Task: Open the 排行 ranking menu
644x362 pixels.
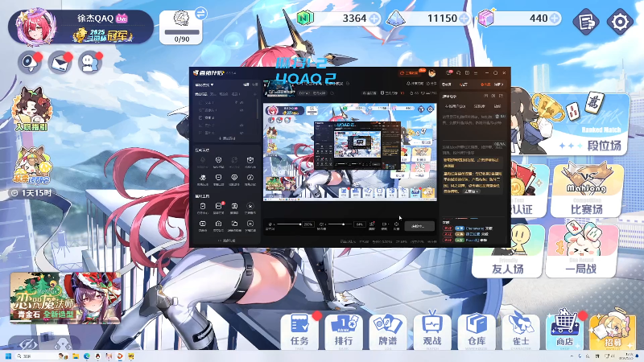Action: point(344,331)
